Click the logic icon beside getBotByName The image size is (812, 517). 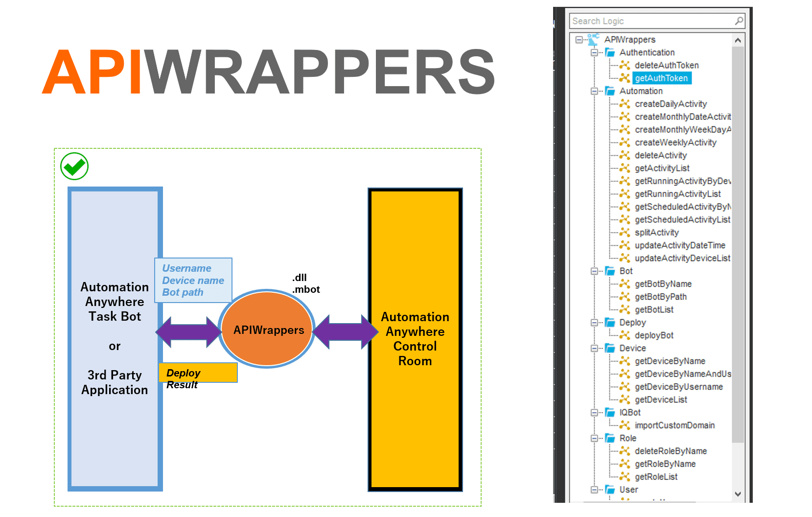pos(625,284)
